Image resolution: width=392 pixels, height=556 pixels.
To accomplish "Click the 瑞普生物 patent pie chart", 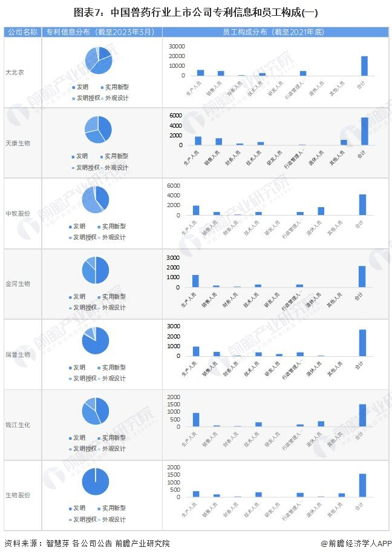I will (x=96, y=341).
